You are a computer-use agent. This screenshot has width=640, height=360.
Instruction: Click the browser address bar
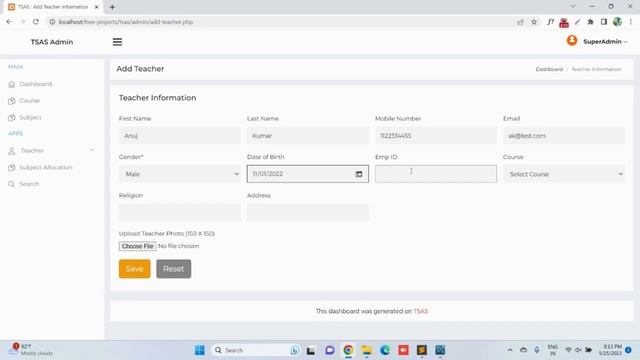coord(282,22)
